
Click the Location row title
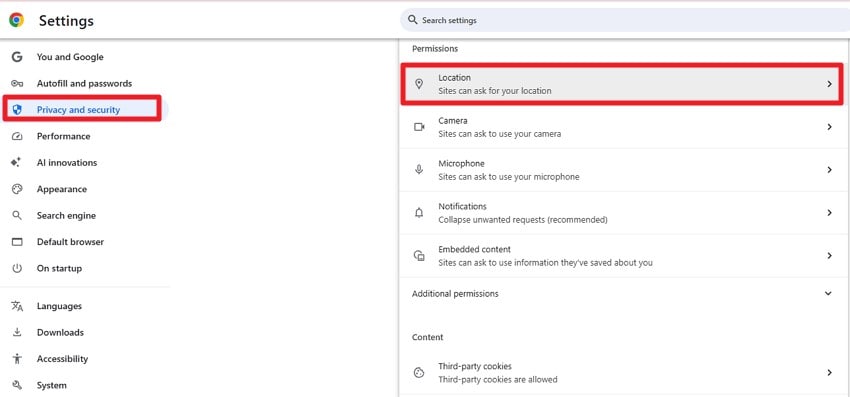pyautogui.click(x=454, y=78)
